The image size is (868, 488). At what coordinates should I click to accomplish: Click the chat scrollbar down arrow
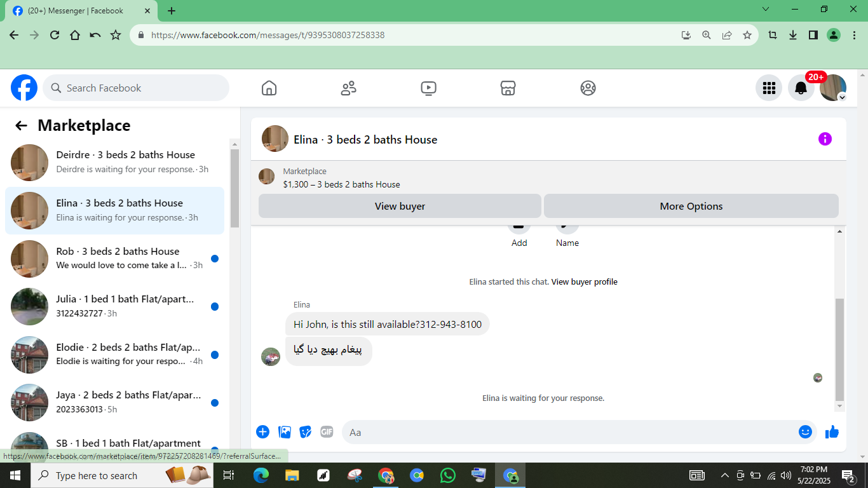click(x=840, y=406)
